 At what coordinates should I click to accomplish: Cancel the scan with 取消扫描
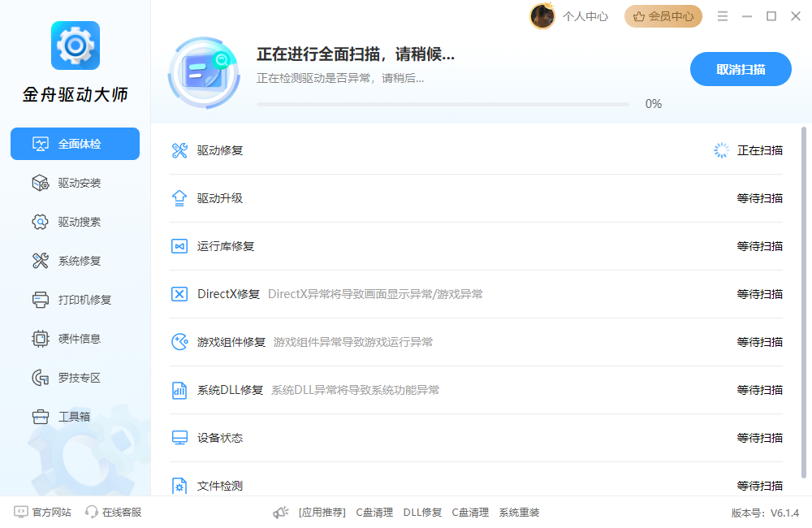[741, 69]
